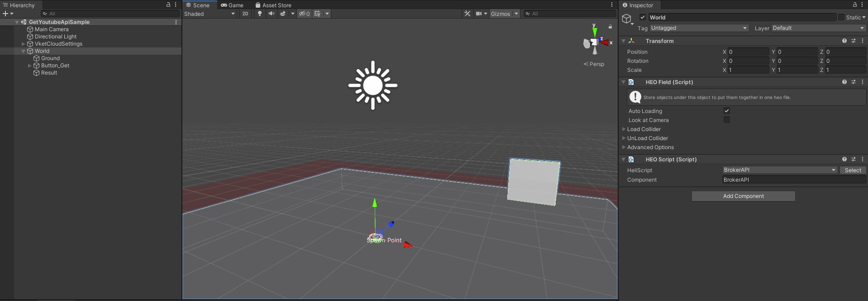The height and width of the screenshot is (301, 868).
Task: Open Transform component preset settings icon
Action: [x=854, y=41]
